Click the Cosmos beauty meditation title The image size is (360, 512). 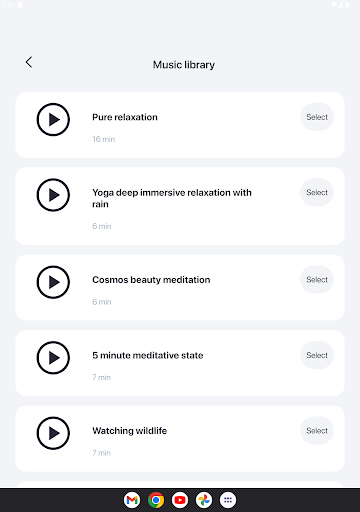151,280
